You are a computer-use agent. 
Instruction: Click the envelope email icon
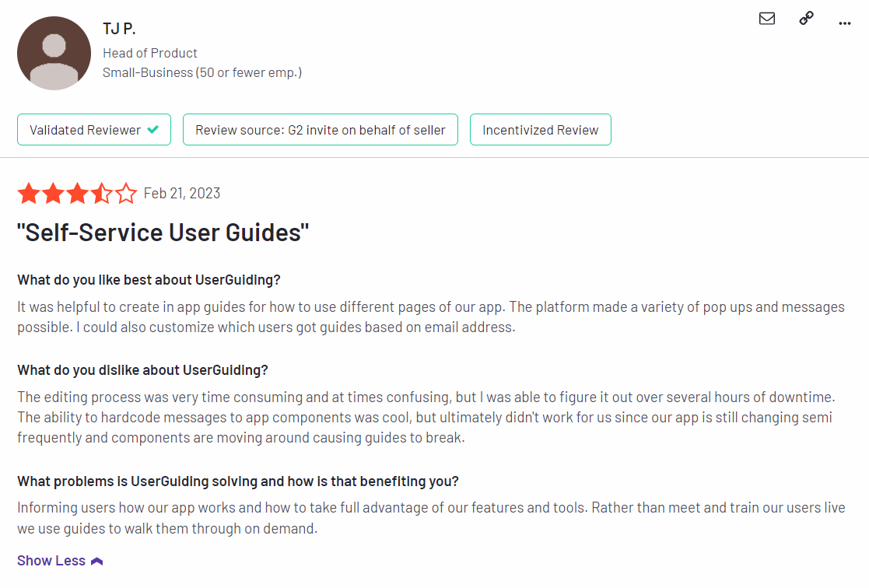(767, 19)
